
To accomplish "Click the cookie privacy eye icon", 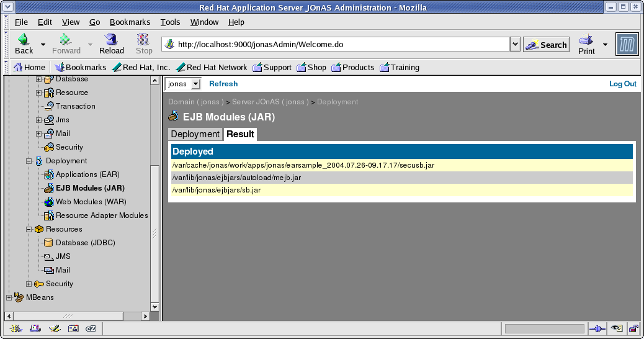I will pos(617,328).
